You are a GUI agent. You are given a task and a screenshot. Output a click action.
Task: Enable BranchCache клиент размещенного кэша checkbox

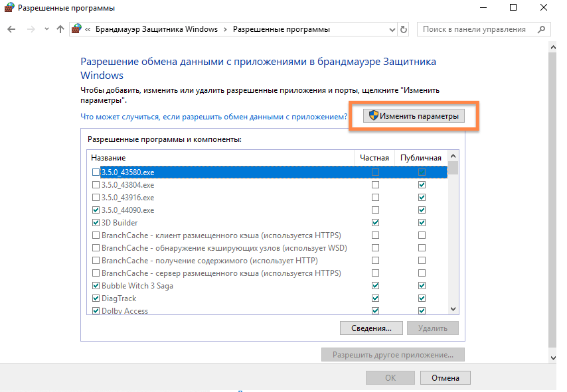coord(96,235)
